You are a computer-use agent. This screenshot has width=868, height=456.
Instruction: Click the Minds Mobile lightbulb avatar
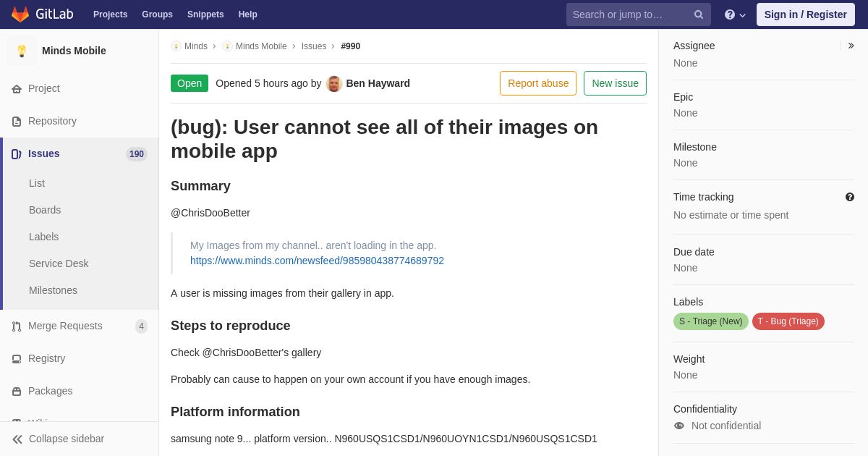[x=22, y=51]
